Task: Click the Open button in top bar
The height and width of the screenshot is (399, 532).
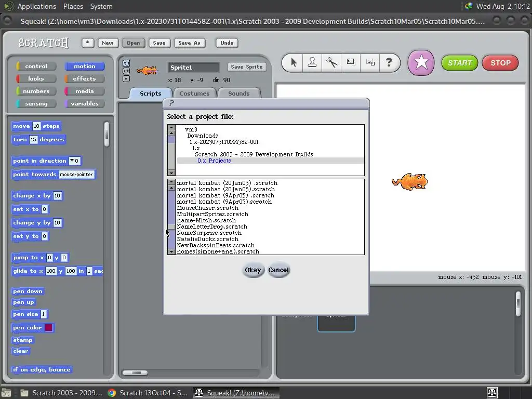Action: (133, 43)
